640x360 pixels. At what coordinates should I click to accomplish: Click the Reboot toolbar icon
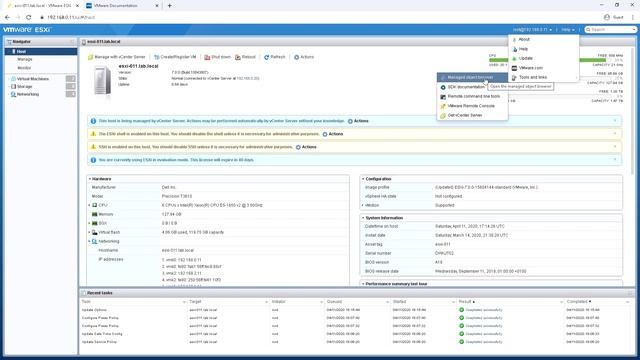pyautogui.click(x=238, y=57)
